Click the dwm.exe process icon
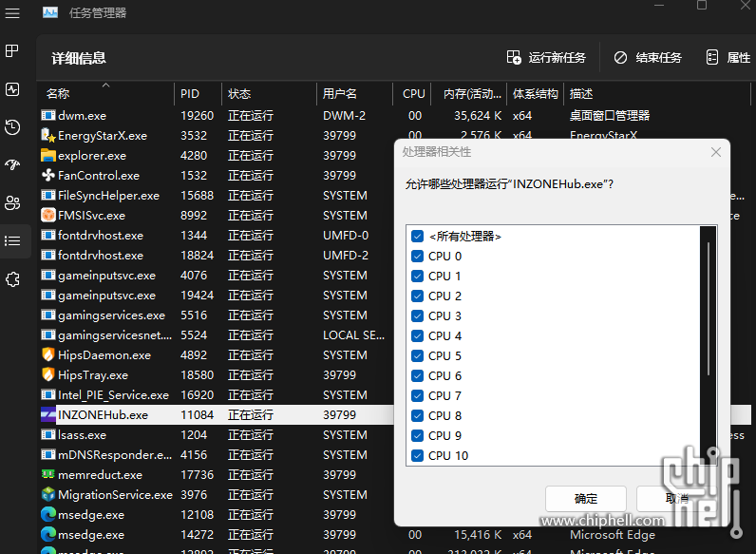The image size is (756, 554). (47, 115)
